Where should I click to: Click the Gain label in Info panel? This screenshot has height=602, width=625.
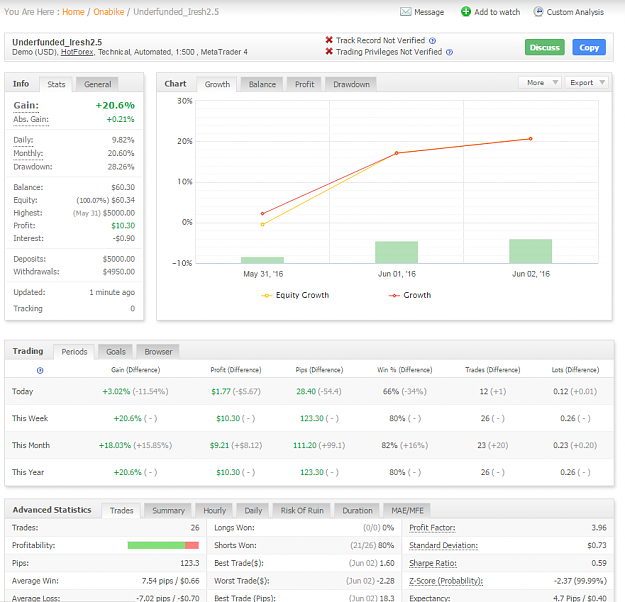click(x=26, y=105)
